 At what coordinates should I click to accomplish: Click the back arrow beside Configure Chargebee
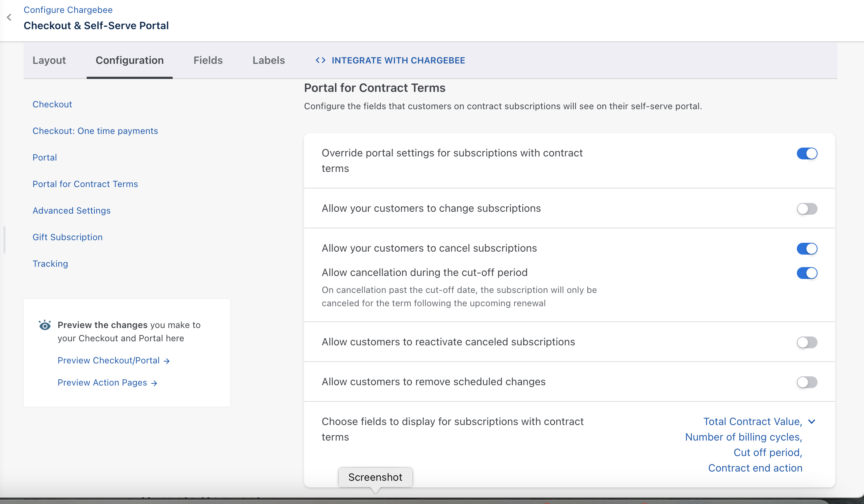pyautogui.click(x=9, y=17)
